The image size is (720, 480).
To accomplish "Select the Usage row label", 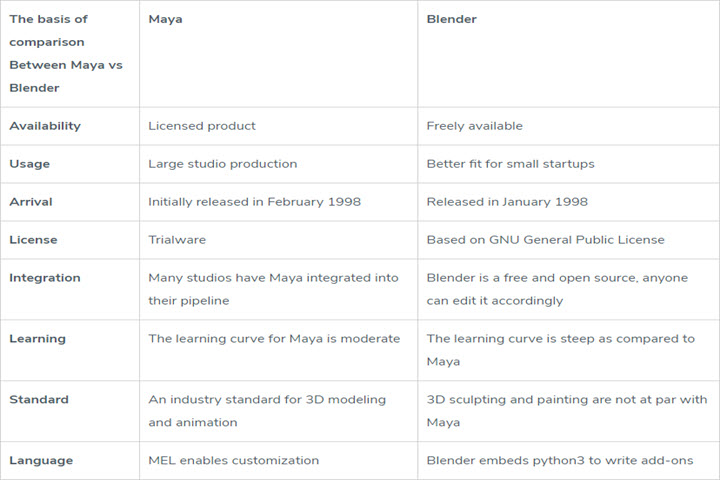I will point(29,164).
